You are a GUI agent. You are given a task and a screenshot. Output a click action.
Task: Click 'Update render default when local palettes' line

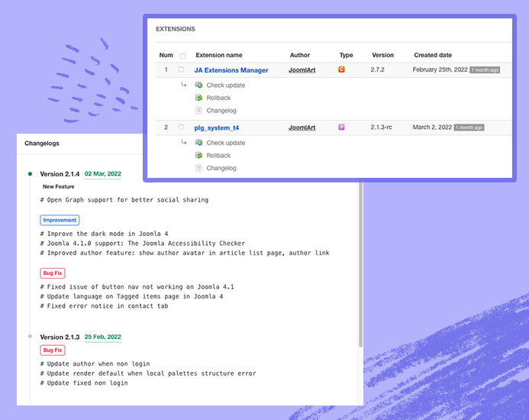pos(148,373)
